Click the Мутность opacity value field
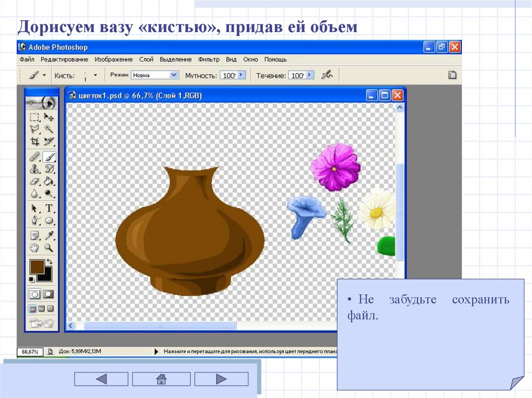This screenshot has height=398, width=532. (x=229, y=75)
